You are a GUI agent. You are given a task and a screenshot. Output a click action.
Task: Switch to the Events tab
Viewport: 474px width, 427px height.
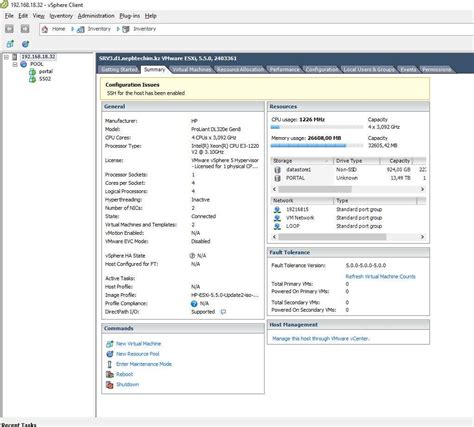(x=408, y=70)
